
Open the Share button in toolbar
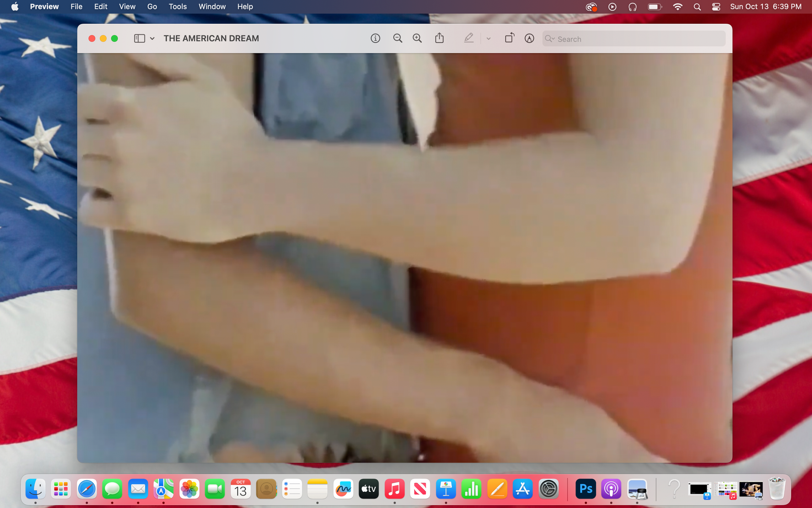click(439, 38)
